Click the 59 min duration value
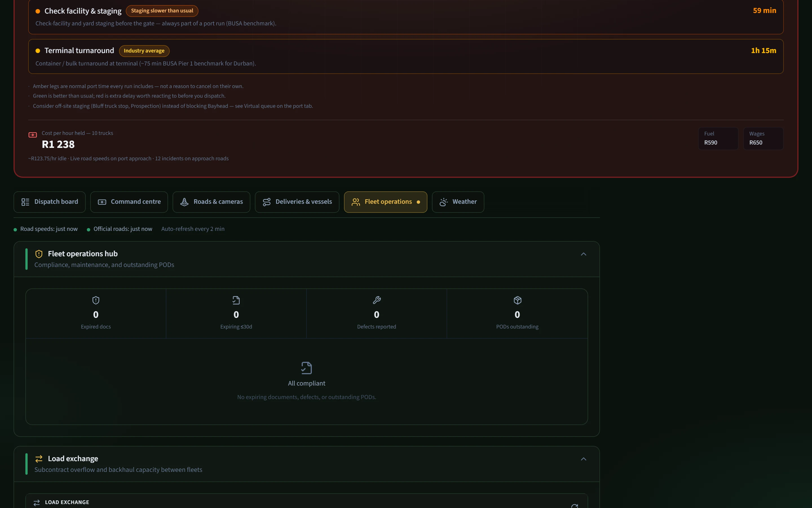 tap(764, 10)
